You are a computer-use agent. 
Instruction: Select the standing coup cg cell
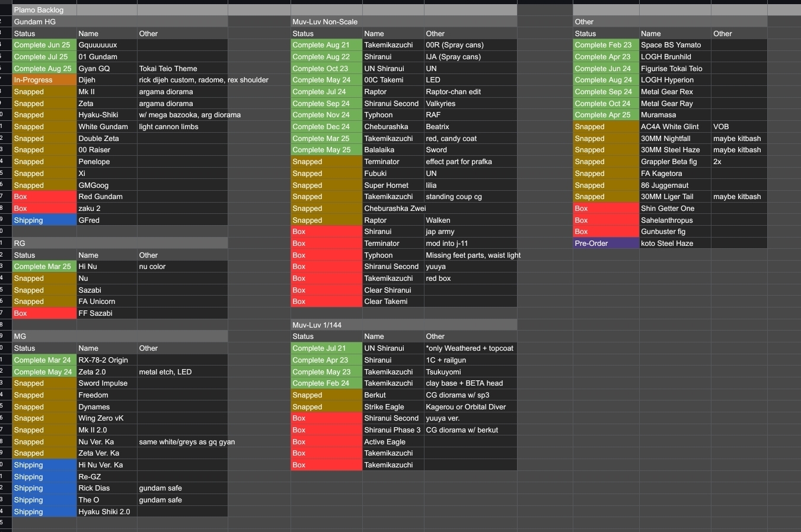(471, 197)
